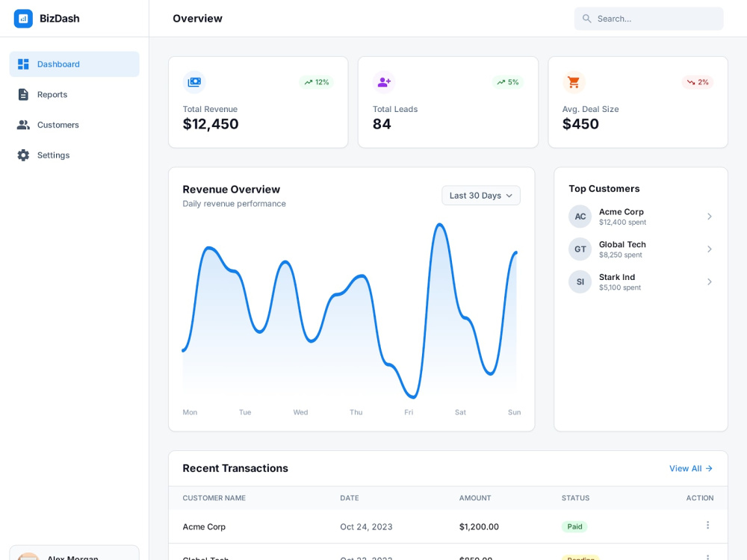Open the View All transactions link
The height and width of the screenshot is (560, 747).
tap(691, 469)
